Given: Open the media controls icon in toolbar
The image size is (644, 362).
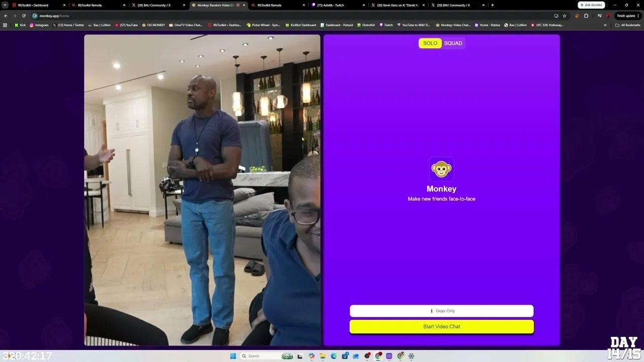Looking at the screenshot, I should pyautogui.click(x=599, y=16).
